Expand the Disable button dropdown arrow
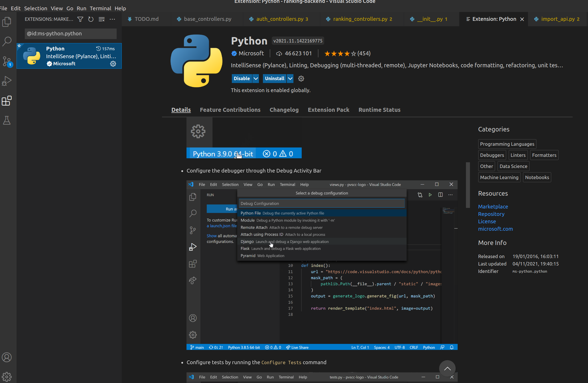Image resolution: width=588 pixels, height=383 pixels. [x=256, y=78]
